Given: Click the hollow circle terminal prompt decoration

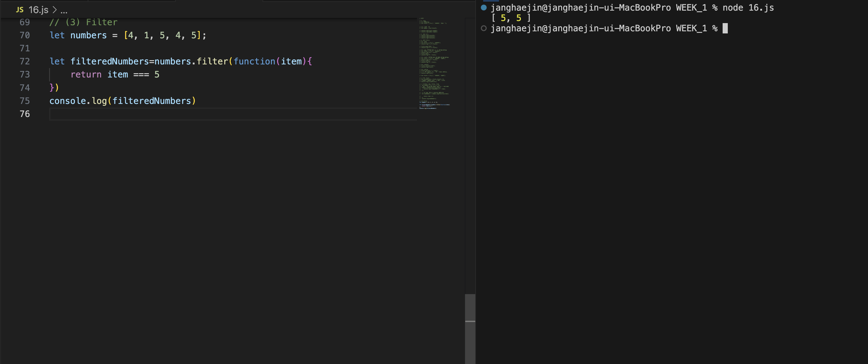Looking at the screenshot, I should pyautogui.click(x=483, y=28).
